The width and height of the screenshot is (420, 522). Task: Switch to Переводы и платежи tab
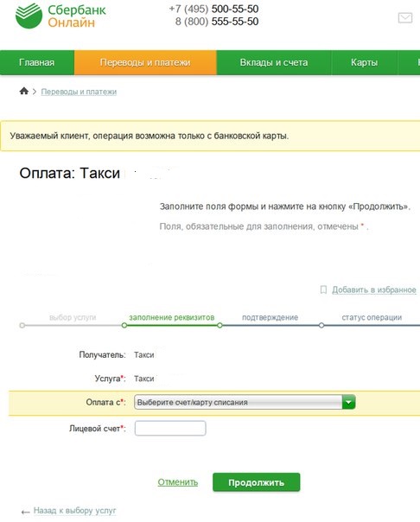click(x=145, y=62)
